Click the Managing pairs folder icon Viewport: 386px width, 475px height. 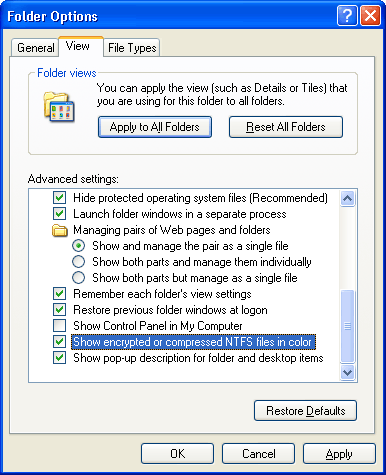(60, 230)
